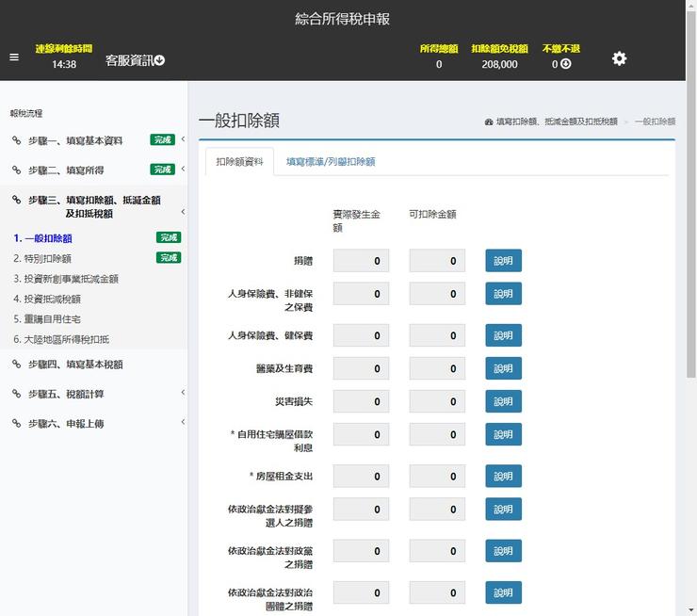
Task: Click the link icon beside 步驟六、申報上傳
Action: (16, 423)
